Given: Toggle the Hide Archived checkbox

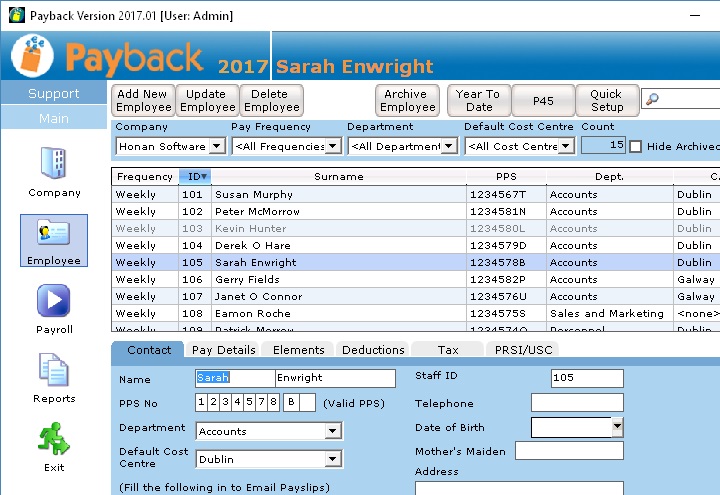Looking at the screenshot, I should click(x=636, y=146).
